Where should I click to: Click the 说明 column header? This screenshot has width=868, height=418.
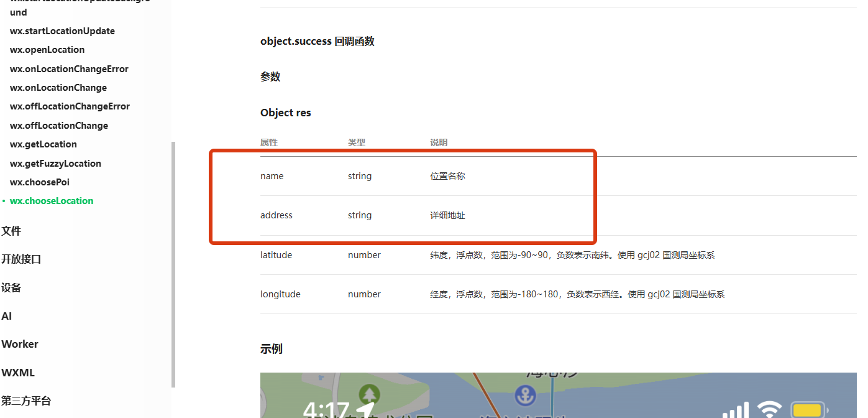click(x=439, y=142)
